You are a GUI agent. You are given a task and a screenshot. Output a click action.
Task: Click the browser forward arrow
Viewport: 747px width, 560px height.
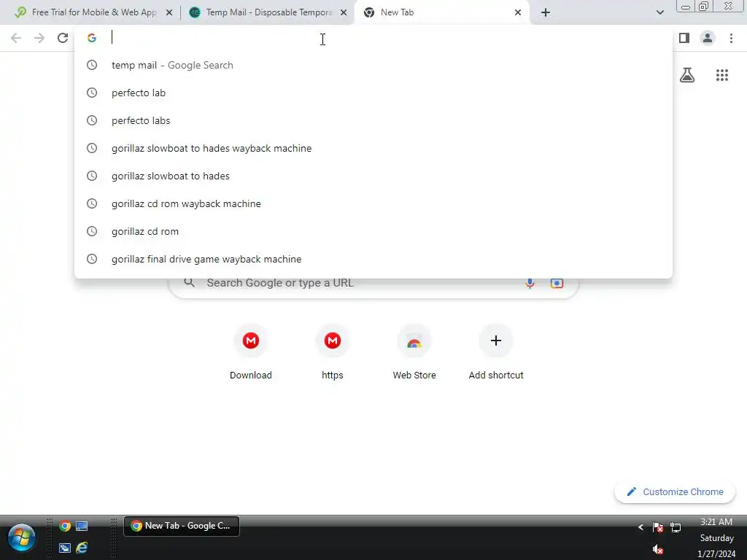click(x=39, y=38)
